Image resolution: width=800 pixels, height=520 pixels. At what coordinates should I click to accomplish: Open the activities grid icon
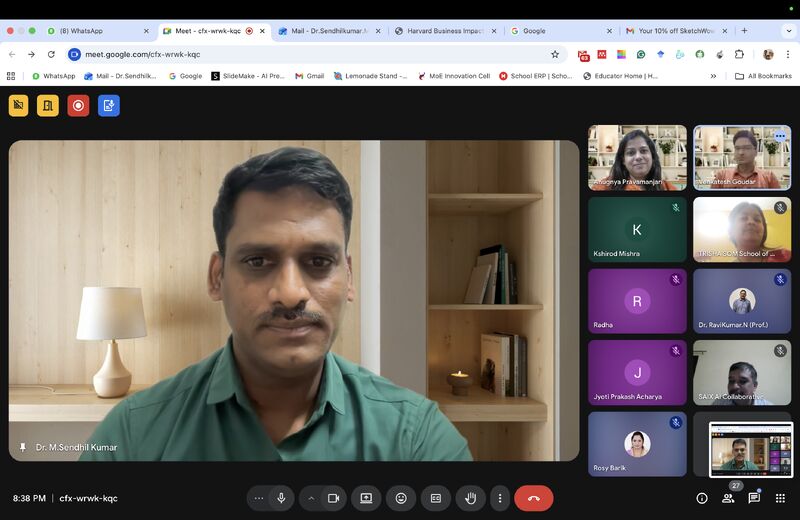tap(780, 498)
